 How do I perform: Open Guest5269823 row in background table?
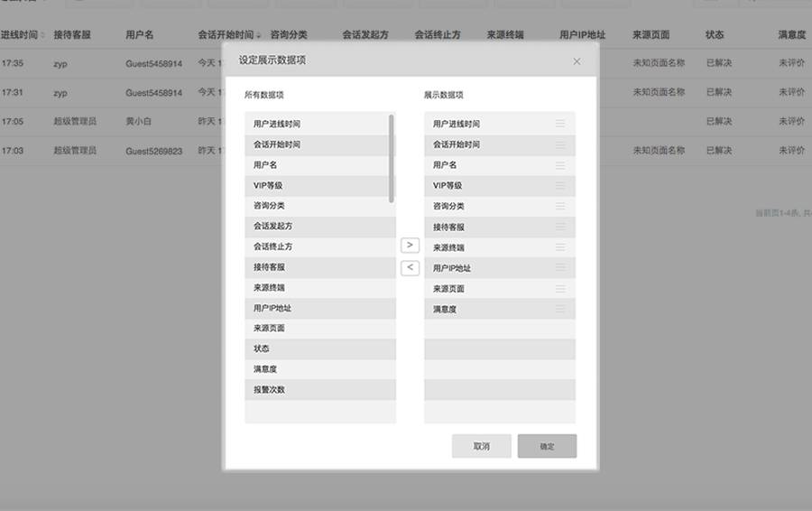(x=153, y=151)
